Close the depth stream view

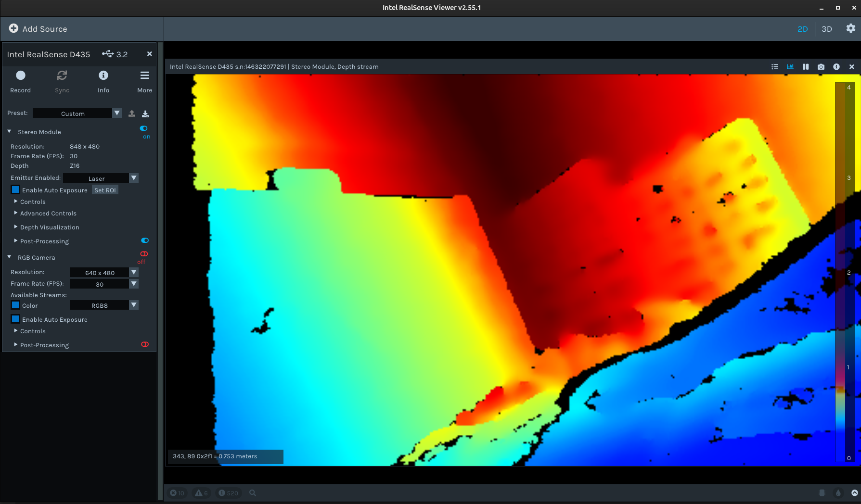point(852,67)
